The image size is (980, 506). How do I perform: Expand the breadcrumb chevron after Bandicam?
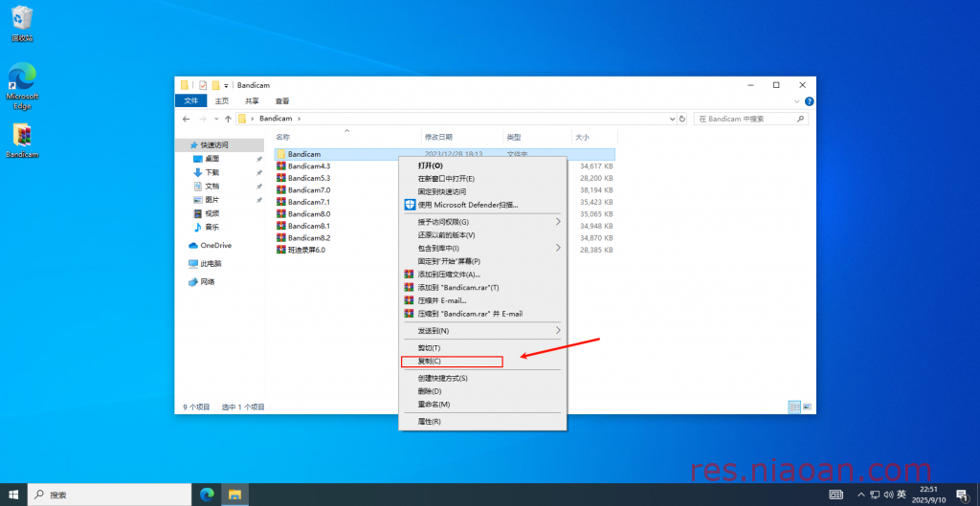(299, 118)
